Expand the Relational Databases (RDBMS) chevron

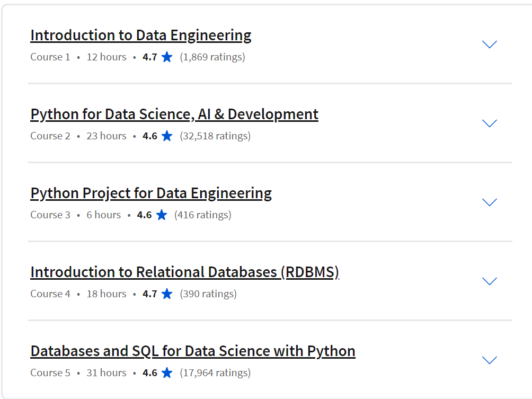[x=490, y=281]
